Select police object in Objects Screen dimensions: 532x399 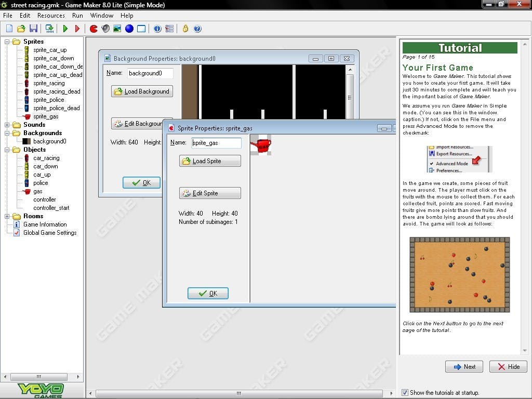(x=41, y=183)
